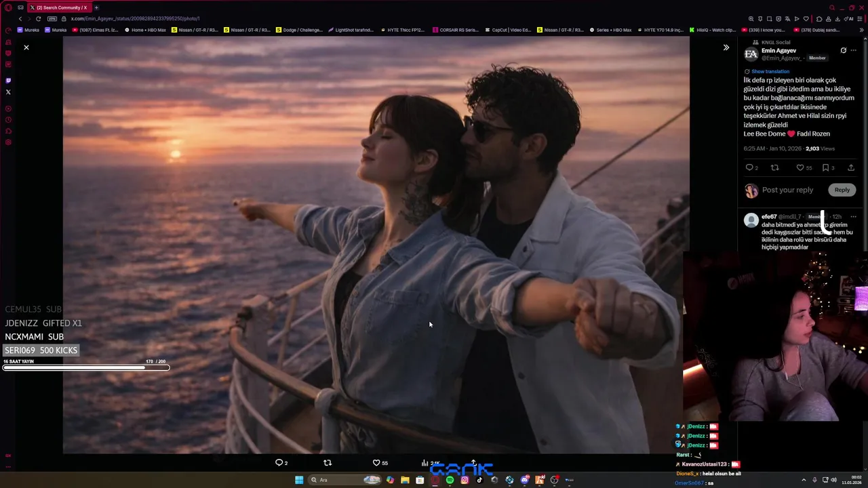Click the repost icon below the photo
The width and height of the screenshot is (868, 488).
[328, 463]
